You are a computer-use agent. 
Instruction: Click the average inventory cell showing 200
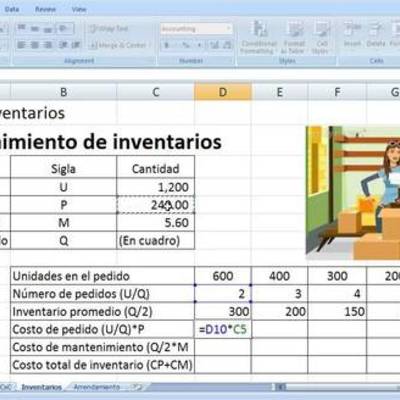[280, 312]
